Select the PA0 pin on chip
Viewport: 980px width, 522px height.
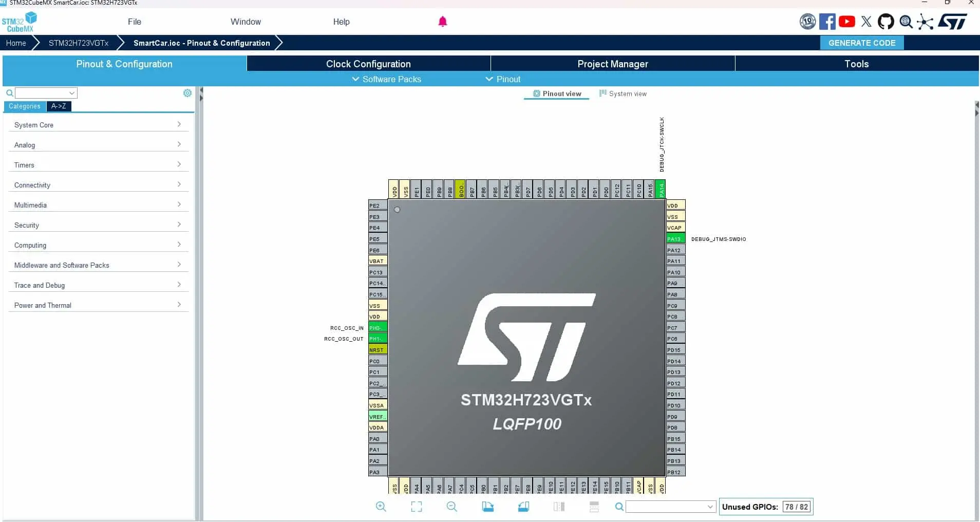coord(378,439)
